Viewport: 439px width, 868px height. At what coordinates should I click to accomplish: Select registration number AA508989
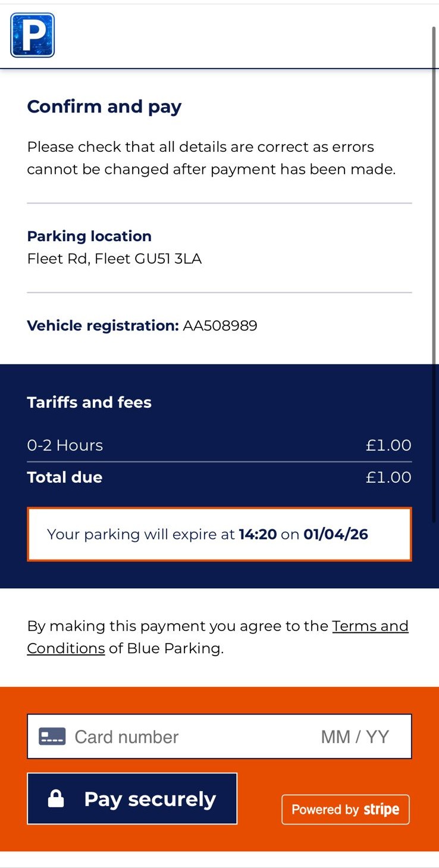pos(220,326)
